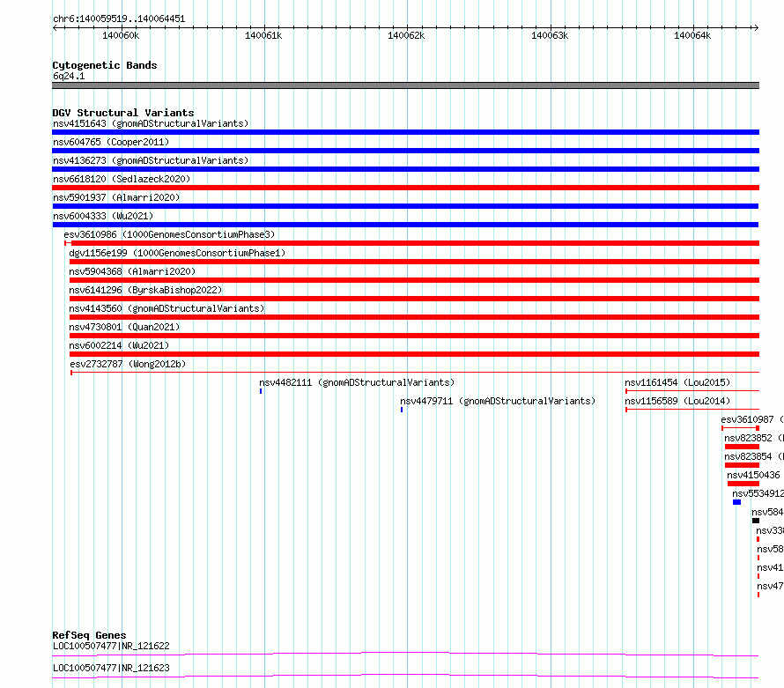This screenshot has height=688, width=784.
Task: Open variant nsv5901937 (Almarri2020)
Action: (405, 206)
